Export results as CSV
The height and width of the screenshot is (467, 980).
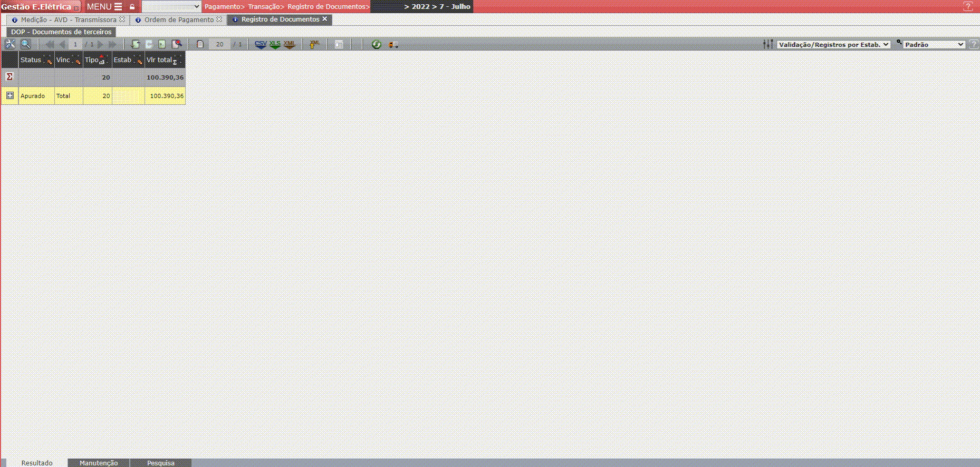point(261,44)
